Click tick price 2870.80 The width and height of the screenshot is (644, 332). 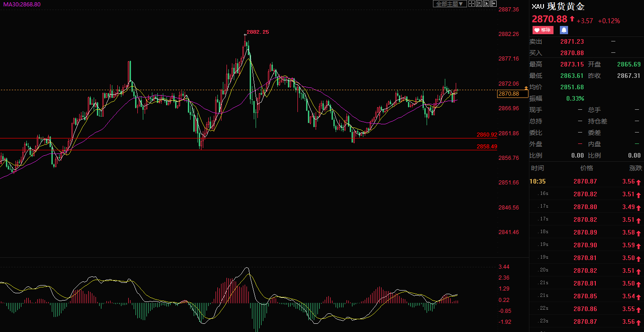click(x=585, y=207)
